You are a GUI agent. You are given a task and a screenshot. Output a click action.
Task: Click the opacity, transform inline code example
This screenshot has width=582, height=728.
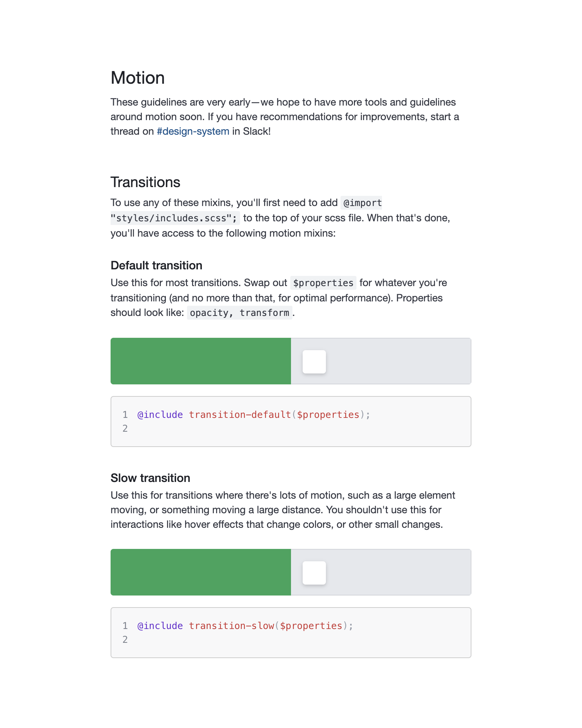coord(239,312)
